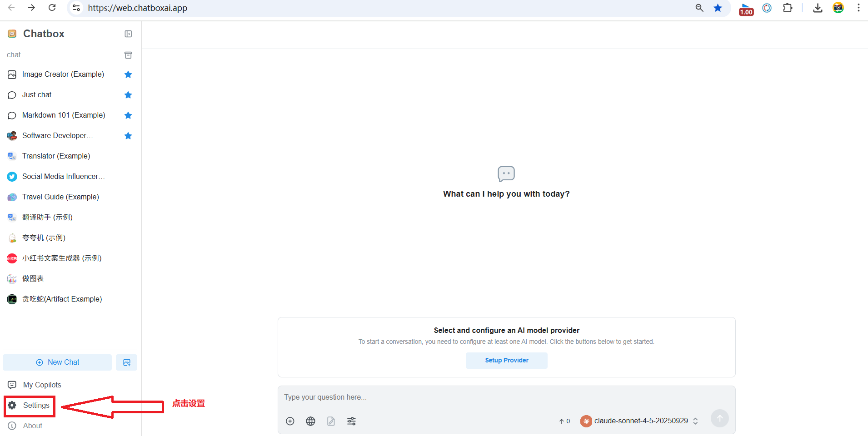Open the conversation settings sliders icon
Screen dimensions: 868x436
pos(351,421)
